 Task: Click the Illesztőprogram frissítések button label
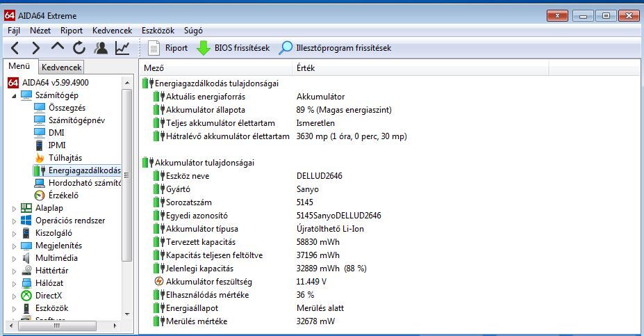343,48
